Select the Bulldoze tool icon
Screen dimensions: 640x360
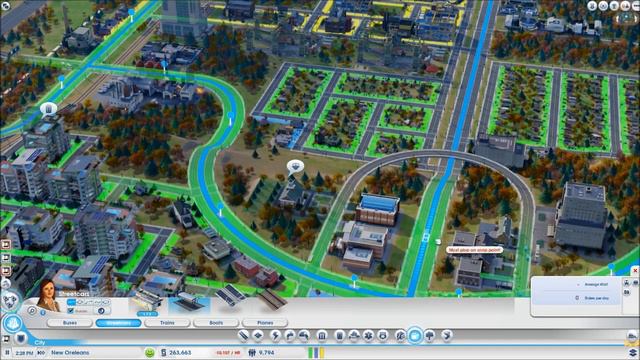click(447, 336)
